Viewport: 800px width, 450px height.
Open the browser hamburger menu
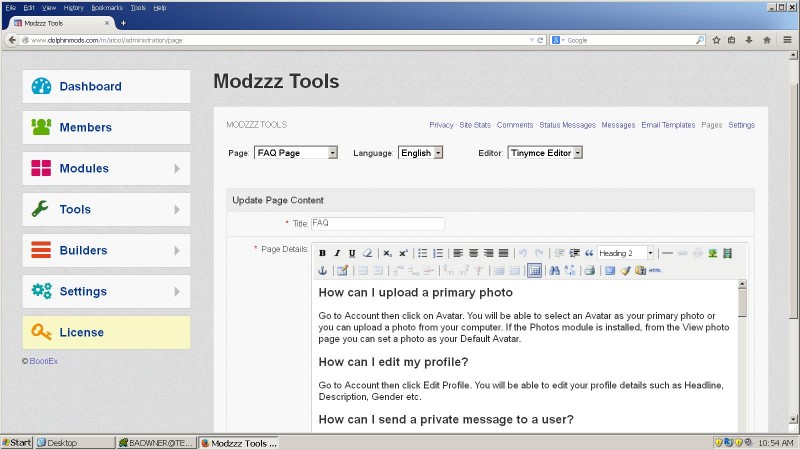tap(787, 40)
